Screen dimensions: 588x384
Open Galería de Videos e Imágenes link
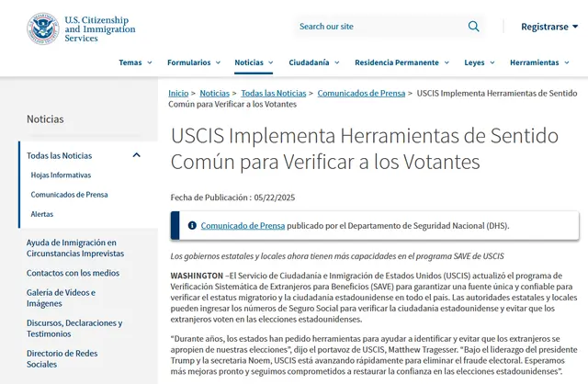62,298
